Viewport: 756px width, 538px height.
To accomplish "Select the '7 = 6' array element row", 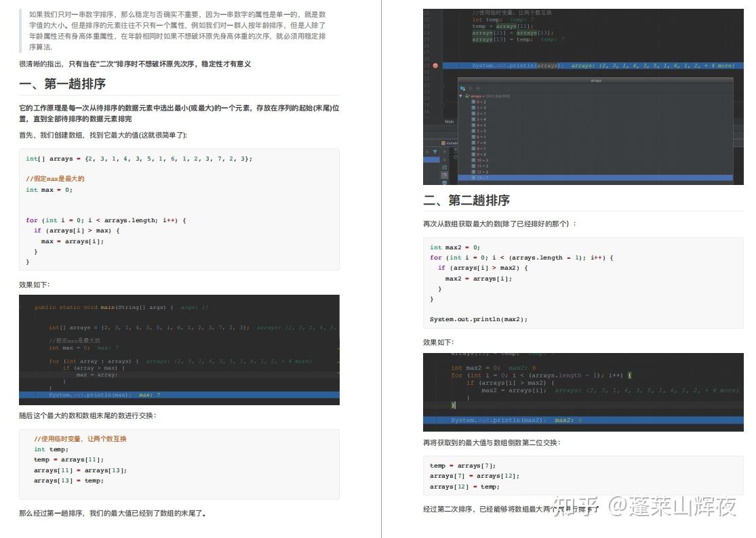I will click(x=595, y=142).
